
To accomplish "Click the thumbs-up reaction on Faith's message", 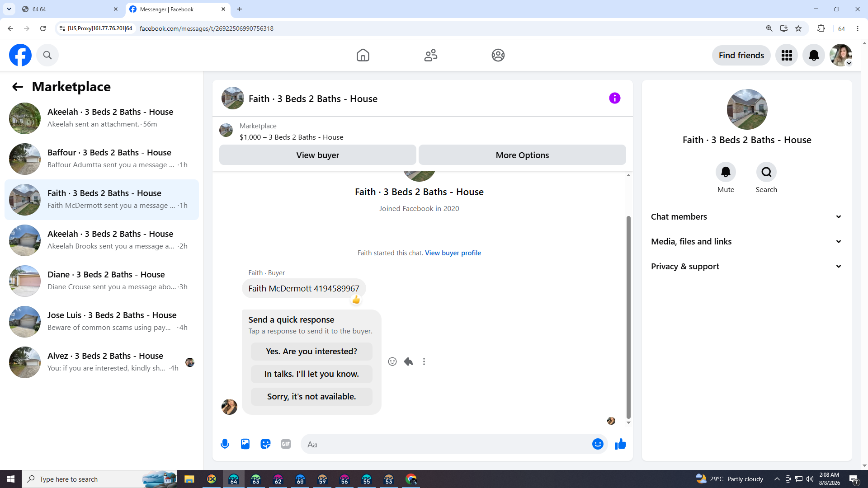I will pyautogui.click(x=356, y=300).
